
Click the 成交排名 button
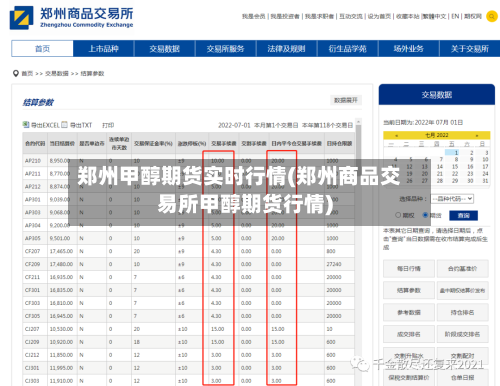point(409,334)
